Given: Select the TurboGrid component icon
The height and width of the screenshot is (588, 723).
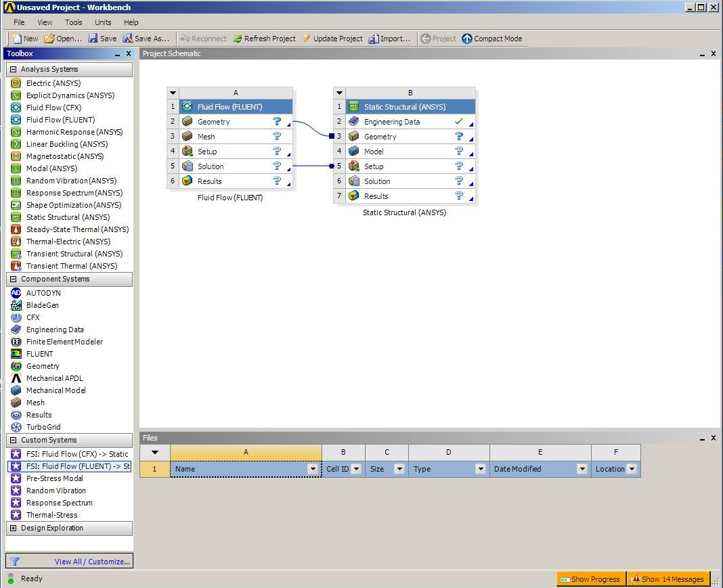Looking at the screenshot, I should (x=16, y=427).
